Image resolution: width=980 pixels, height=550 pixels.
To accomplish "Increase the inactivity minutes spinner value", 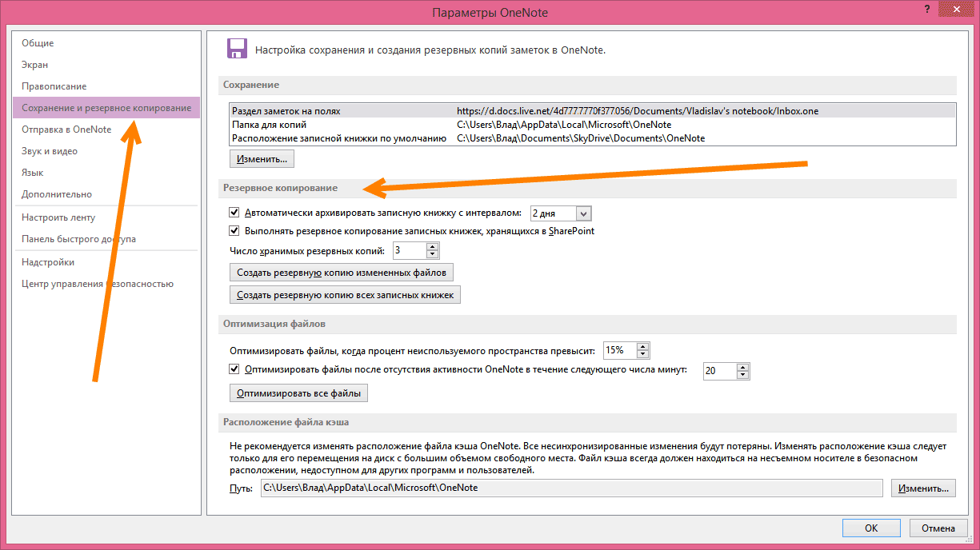I will 743,367.
